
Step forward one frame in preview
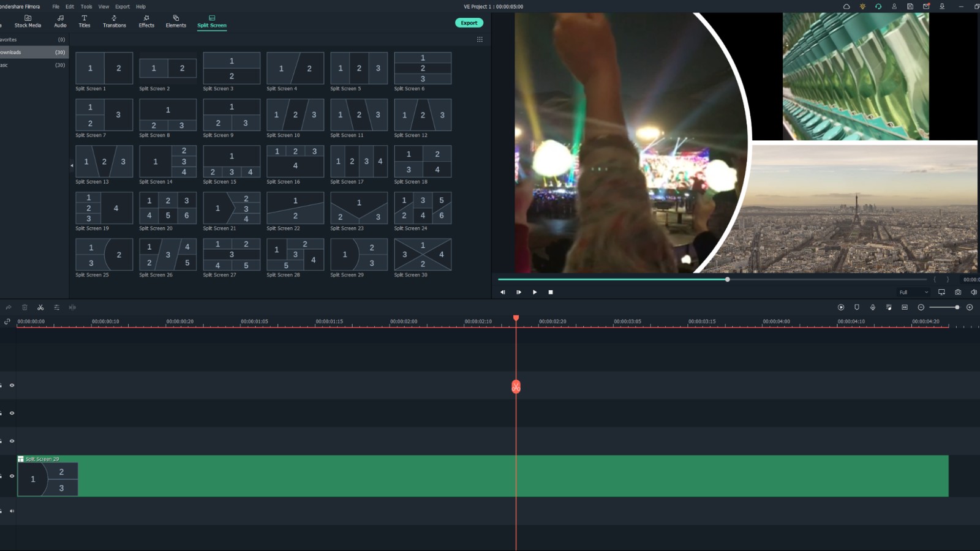coord(519,292)
